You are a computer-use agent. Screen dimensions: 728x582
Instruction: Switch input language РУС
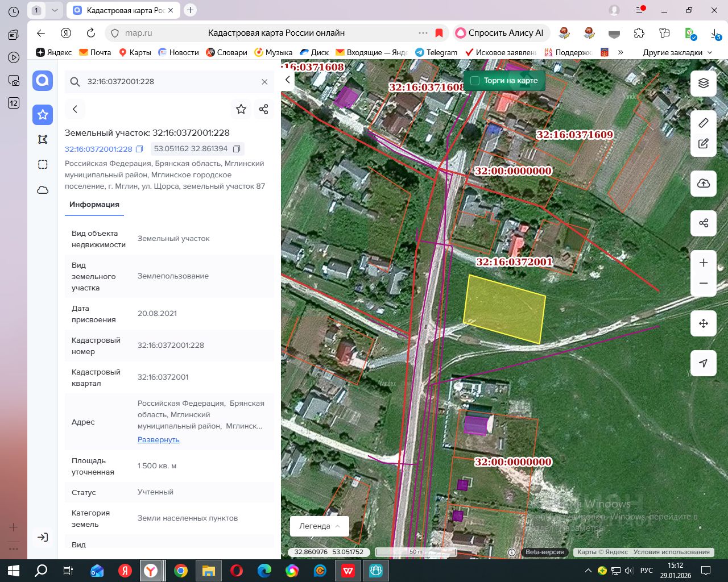(x=647, y=571)
